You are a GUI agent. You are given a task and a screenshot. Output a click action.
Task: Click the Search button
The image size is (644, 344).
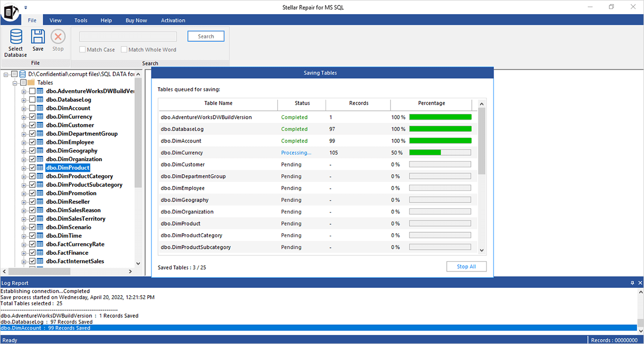tap(206, 36)
